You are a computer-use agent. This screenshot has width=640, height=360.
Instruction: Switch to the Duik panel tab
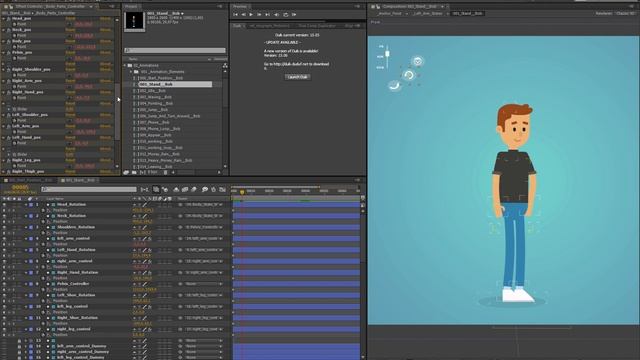click(x=237, y=26)
